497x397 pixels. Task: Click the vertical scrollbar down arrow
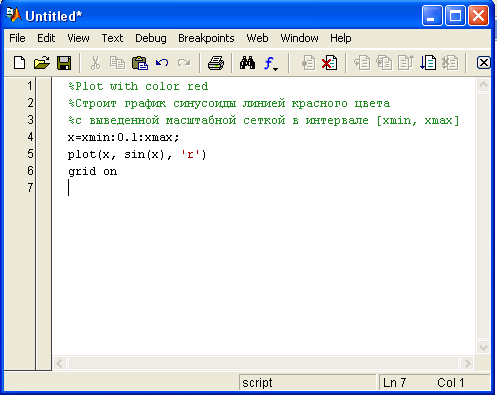click(x=483, y=348)
